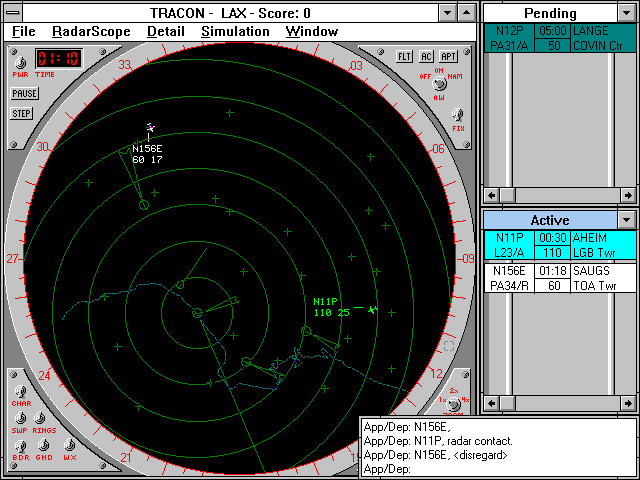The image size is (640, 480).
Task: Turn the zoom 1x/2x/4x knob
Action: (453, 404)
